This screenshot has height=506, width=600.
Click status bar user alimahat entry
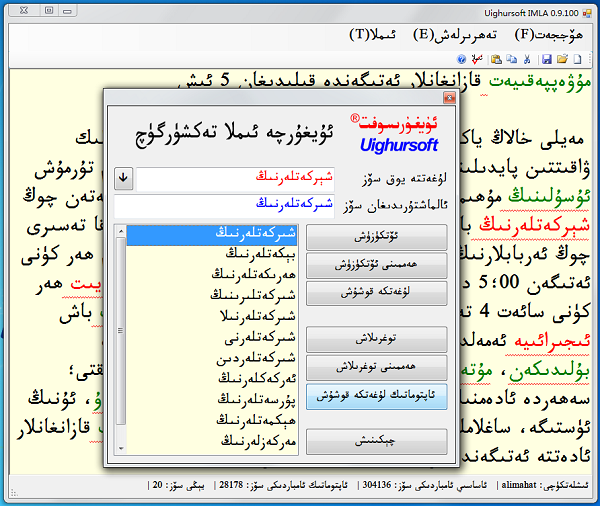click(544, 485)
